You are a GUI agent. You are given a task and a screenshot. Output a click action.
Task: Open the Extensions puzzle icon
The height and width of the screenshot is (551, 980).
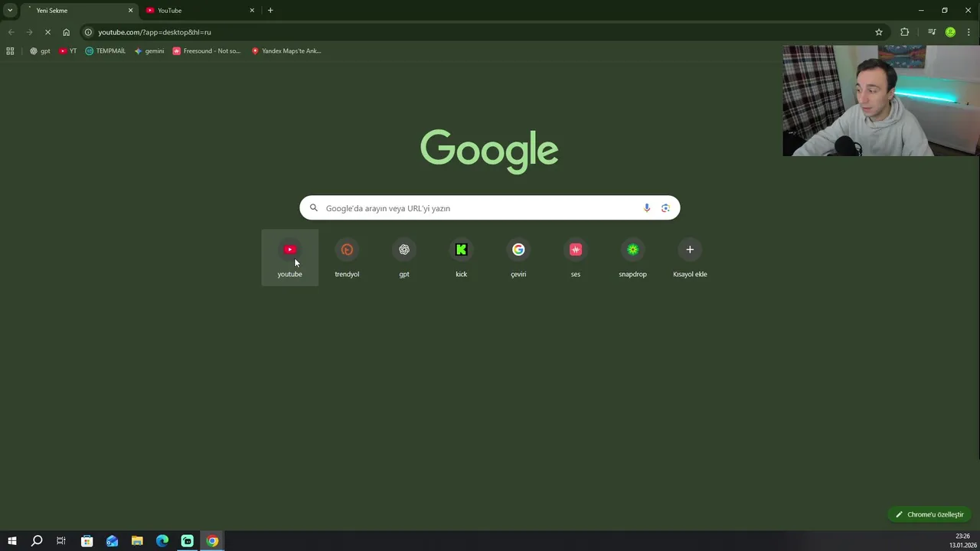[x=905, y=32]
